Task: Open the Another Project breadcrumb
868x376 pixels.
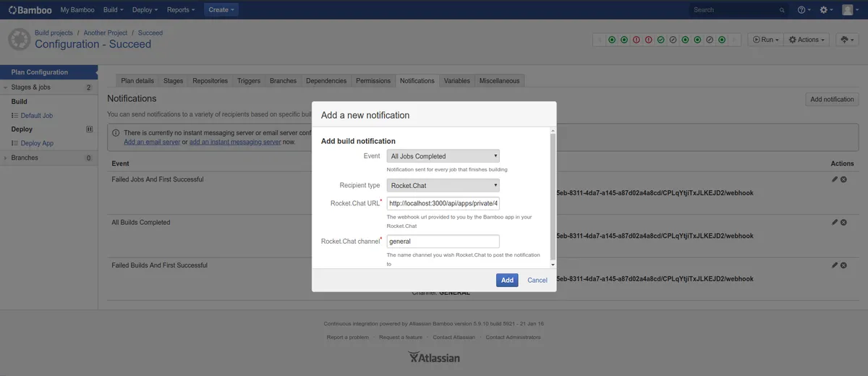Action: [x=106, y=33]
